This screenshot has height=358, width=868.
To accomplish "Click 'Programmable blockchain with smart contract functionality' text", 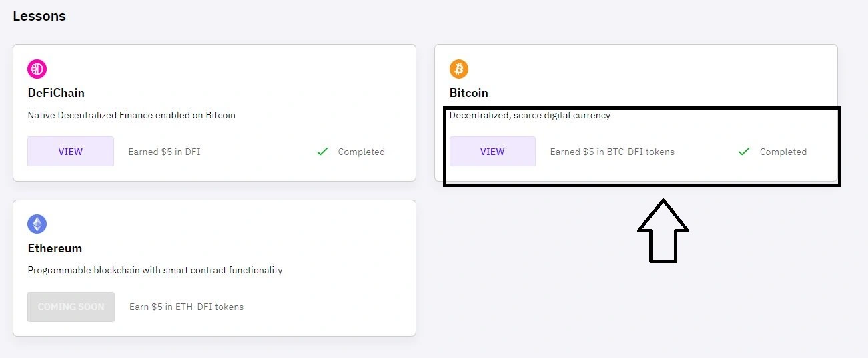I will click(x=155, y=271).
